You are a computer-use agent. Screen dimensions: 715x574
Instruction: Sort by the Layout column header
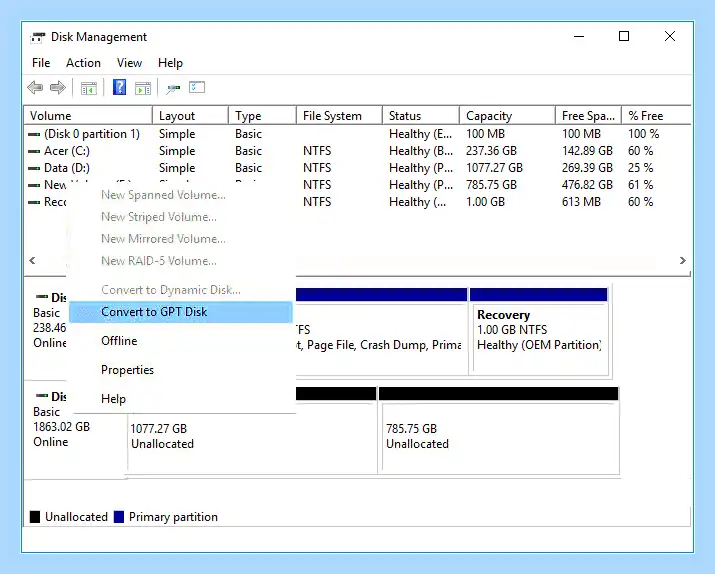coord(191,116)
